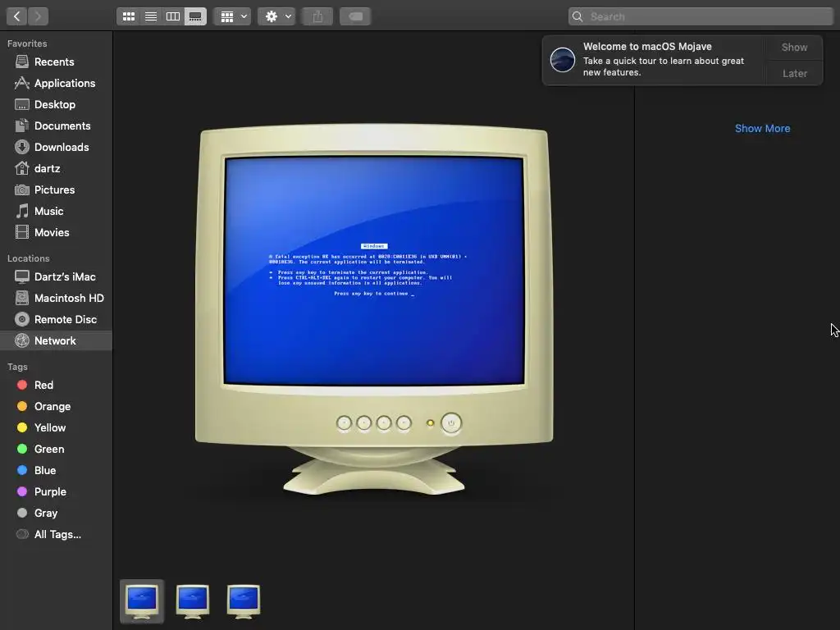Switch to list view in toolbar
Image resolution: width=840 pixels, height=630 pixels.
point(151,16)
